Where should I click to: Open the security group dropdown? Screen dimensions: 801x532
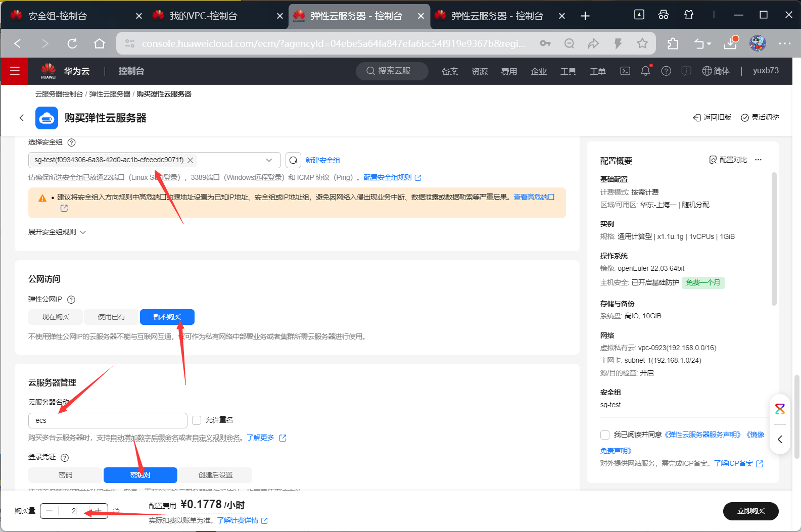tap(269, 160)
